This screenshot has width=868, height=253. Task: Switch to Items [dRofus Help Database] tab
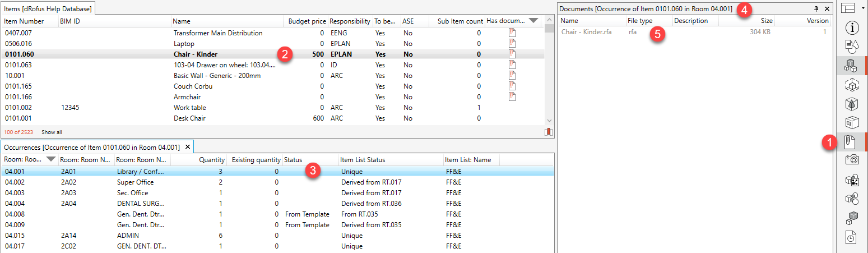[48, 8]
